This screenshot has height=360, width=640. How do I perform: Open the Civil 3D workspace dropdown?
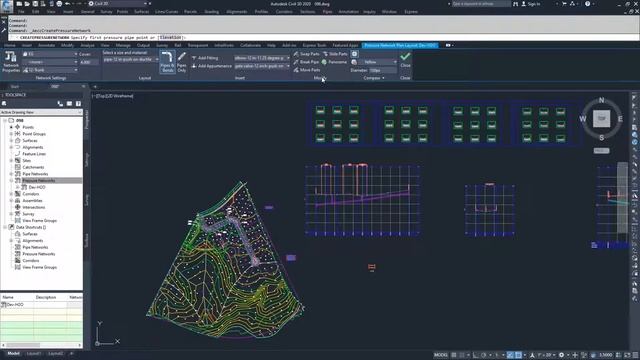pyautogui.click(x=118, y=4)
